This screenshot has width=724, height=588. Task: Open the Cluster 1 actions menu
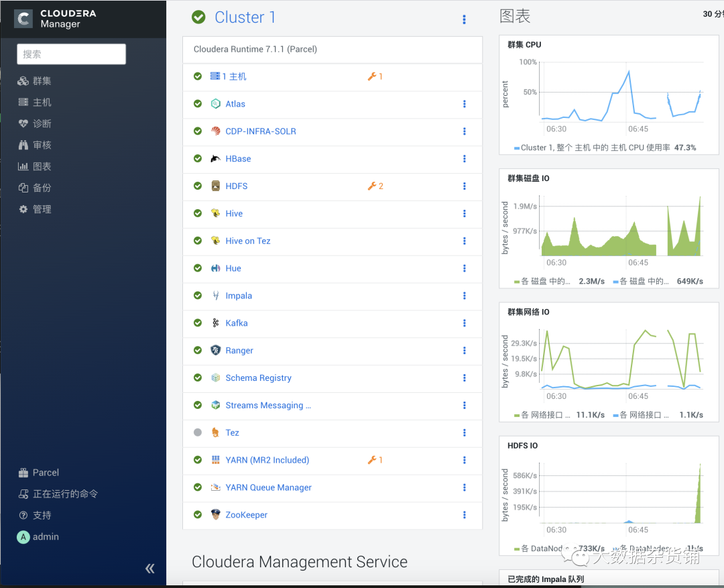click(464, 19)
